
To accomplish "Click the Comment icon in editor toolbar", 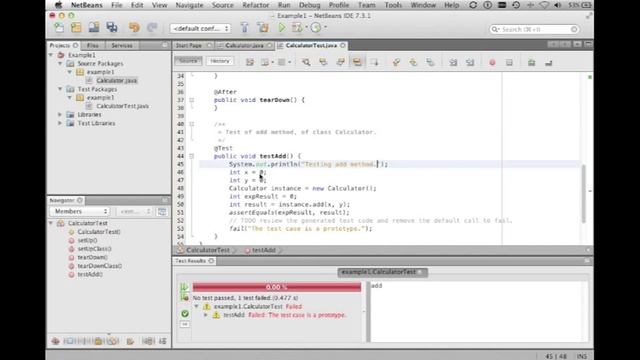I will click(531, 62).
